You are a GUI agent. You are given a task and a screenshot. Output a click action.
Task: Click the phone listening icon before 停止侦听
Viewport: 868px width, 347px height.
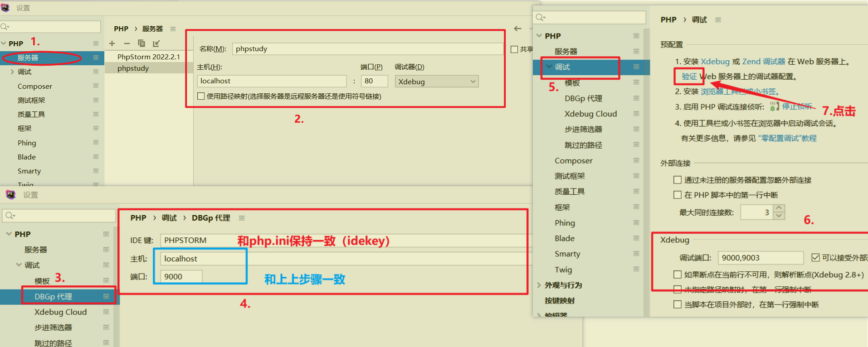point(774,106)
